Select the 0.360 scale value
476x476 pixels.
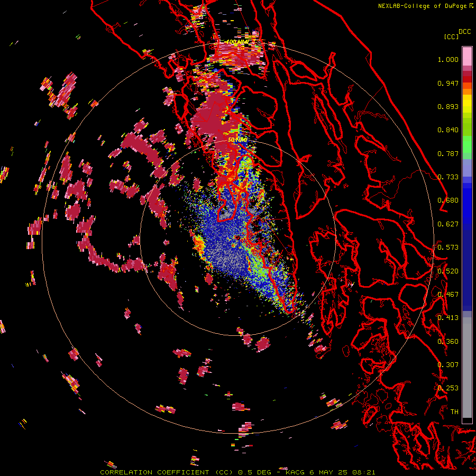[448, 341]
